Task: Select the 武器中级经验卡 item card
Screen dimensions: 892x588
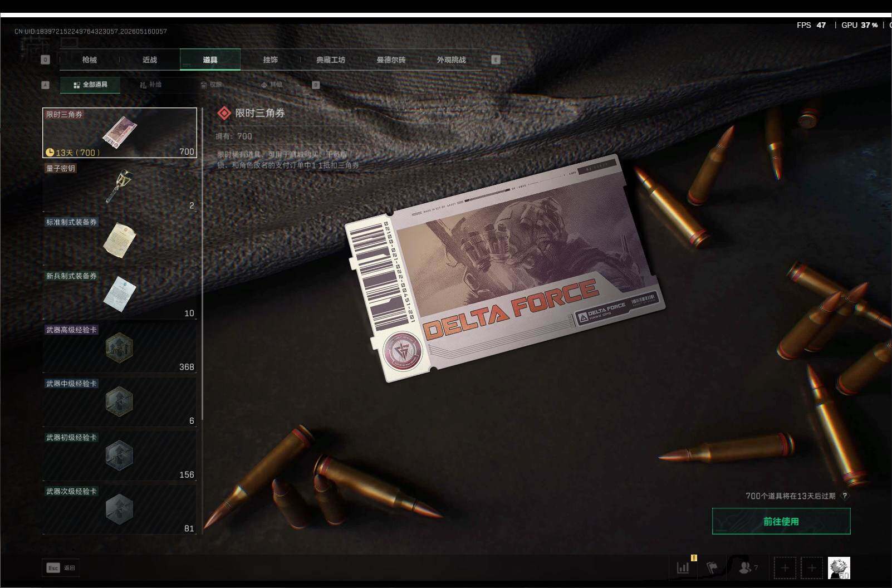Action: coord(120,402)
